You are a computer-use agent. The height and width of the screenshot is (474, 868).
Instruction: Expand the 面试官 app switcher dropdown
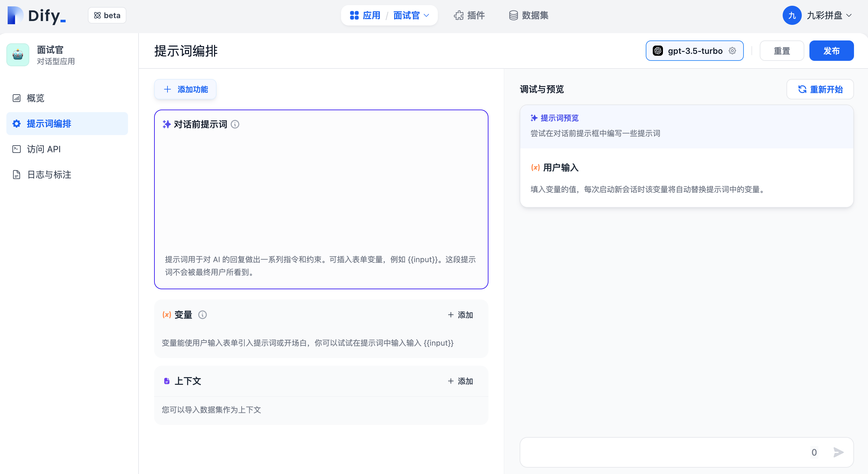click(411, 16)
